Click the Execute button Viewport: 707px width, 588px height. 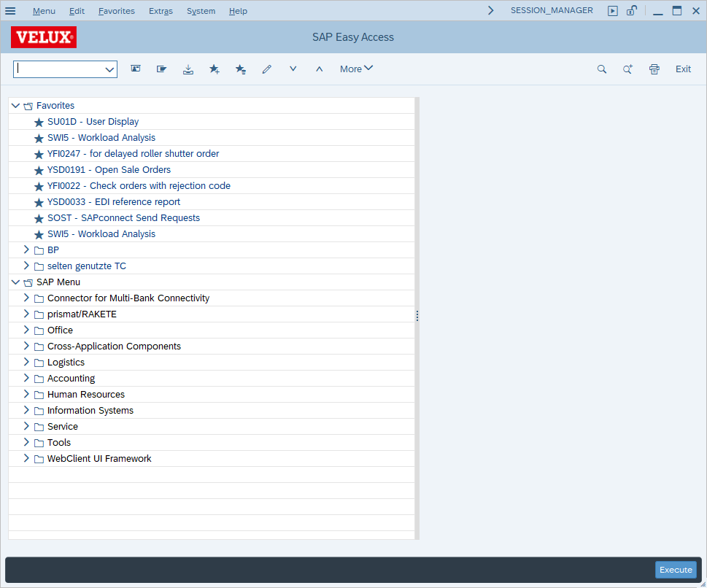(x=676, y=570)
